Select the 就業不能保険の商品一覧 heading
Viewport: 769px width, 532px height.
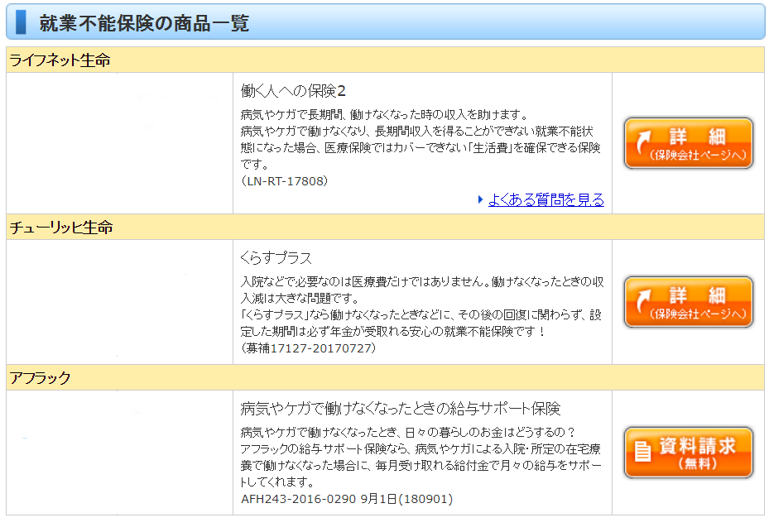coord(144,23)
